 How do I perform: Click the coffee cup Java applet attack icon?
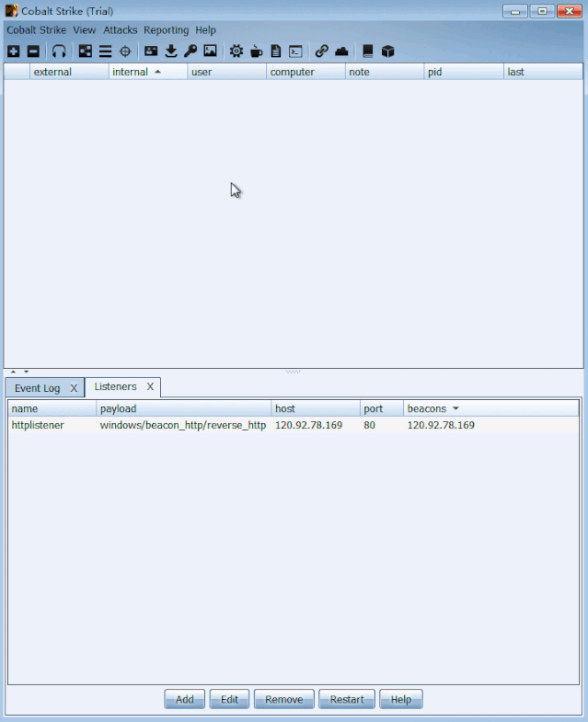tap(256, 52)
